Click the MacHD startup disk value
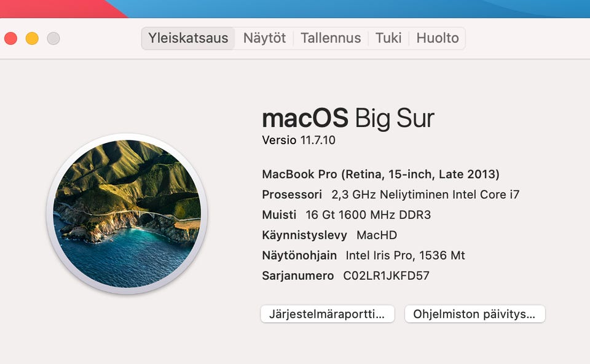This screenshot has height=364, width=590. [x=377, y=235]
